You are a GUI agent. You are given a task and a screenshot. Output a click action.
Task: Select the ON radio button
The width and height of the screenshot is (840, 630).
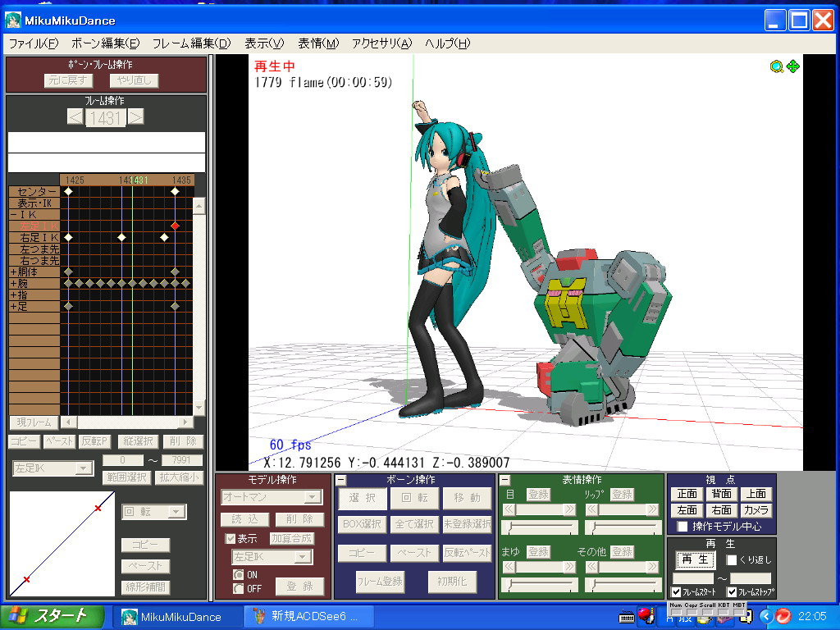pos(239,574)
